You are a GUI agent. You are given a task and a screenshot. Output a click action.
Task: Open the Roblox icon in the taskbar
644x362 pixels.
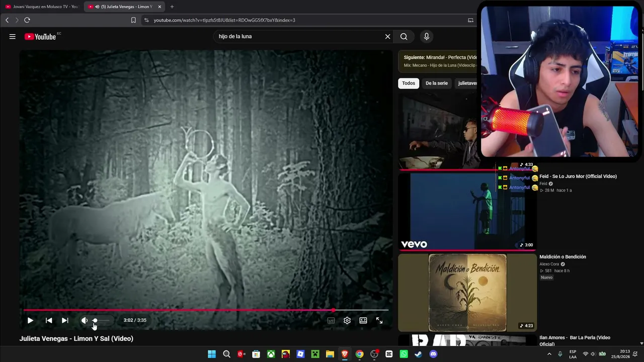[300, 354]
